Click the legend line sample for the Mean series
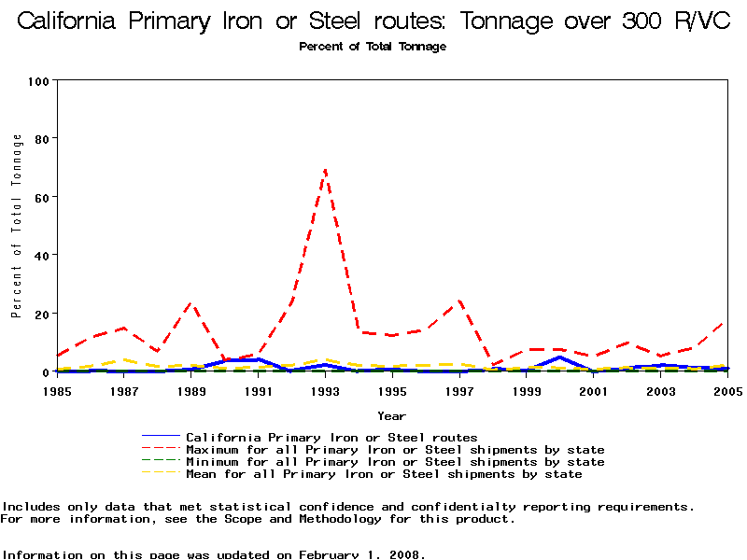The width and height of the screenshot is (747, 560). tap(160, 474)
